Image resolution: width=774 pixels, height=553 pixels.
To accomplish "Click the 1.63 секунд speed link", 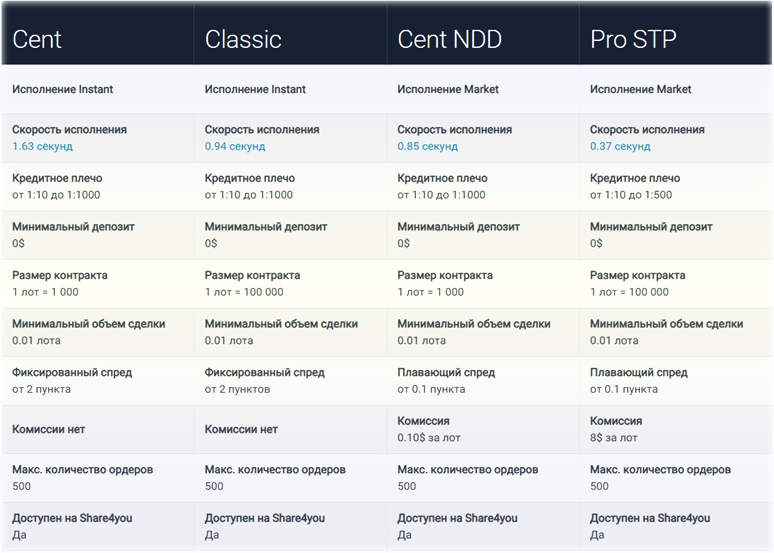I will 42,146.
